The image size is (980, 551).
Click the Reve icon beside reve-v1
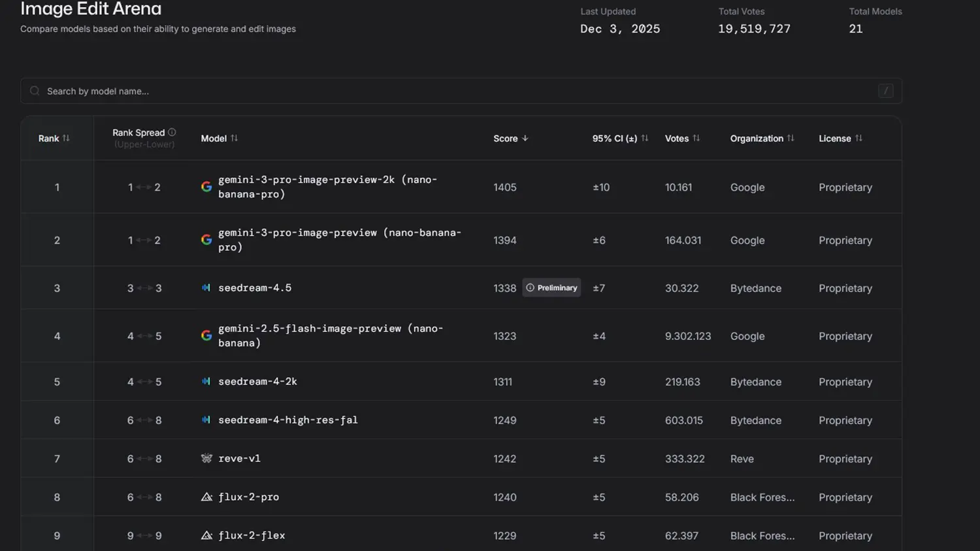(206, 459)
